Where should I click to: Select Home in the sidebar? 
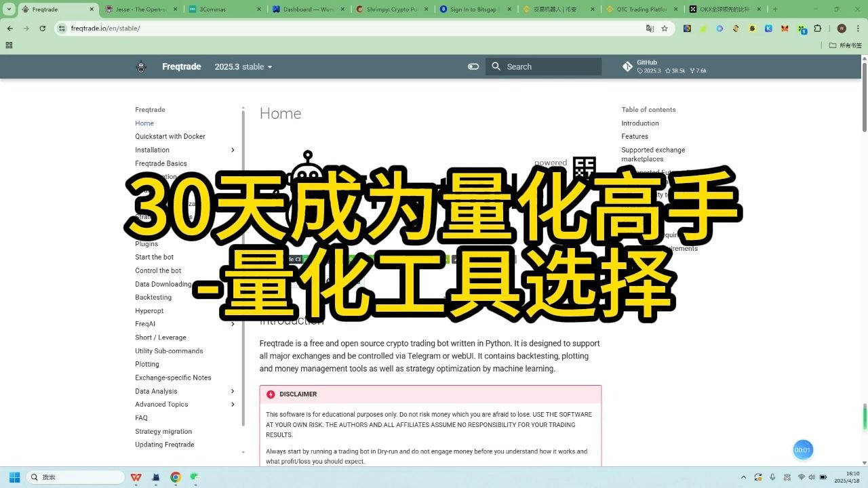[144, 123]
